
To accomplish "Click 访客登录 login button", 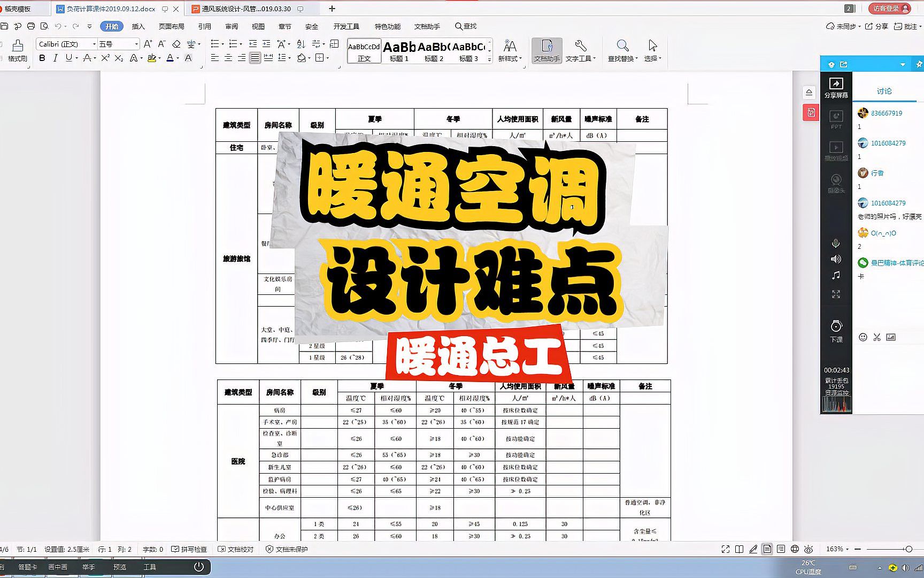I will pos(890,9).
